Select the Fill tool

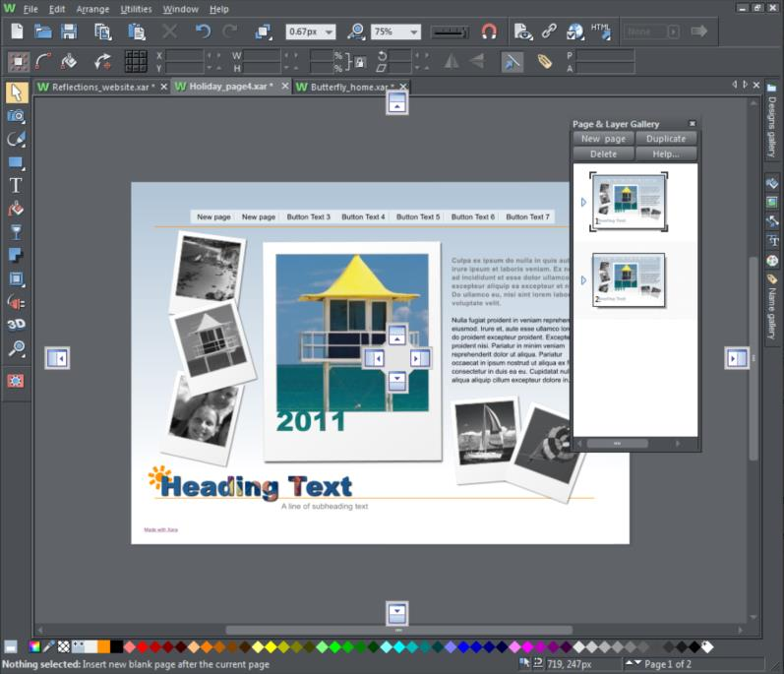pos(16,209)
